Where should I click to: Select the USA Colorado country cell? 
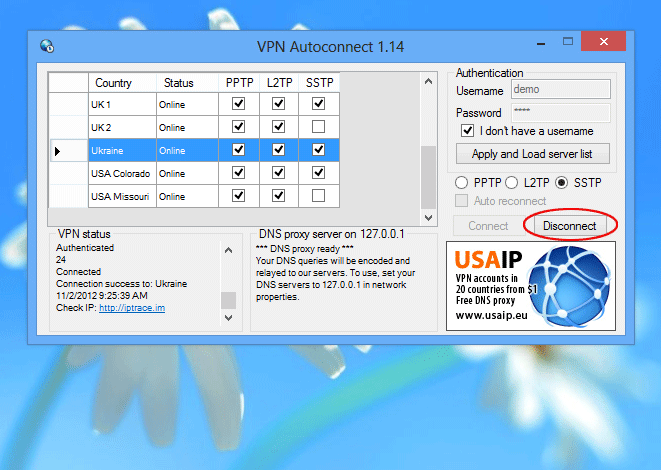(122, 173)
